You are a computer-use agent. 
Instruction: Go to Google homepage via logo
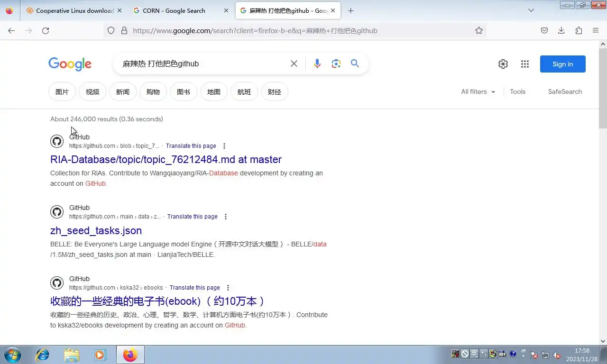click(70, 64)
